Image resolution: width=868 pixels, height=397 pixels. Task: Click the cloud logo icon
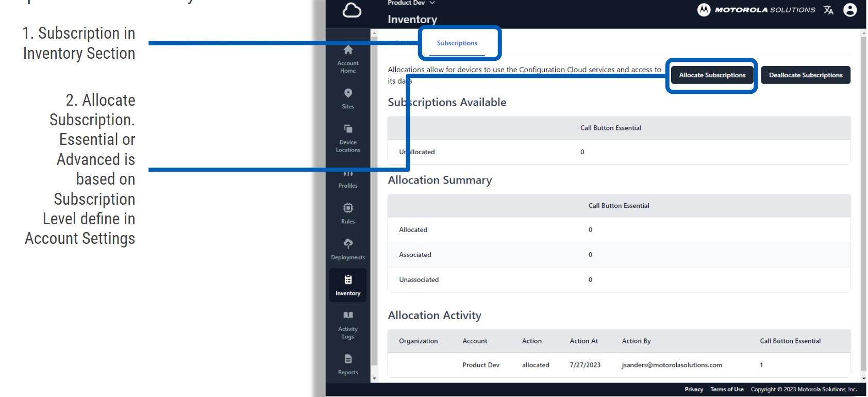point(352,10)
